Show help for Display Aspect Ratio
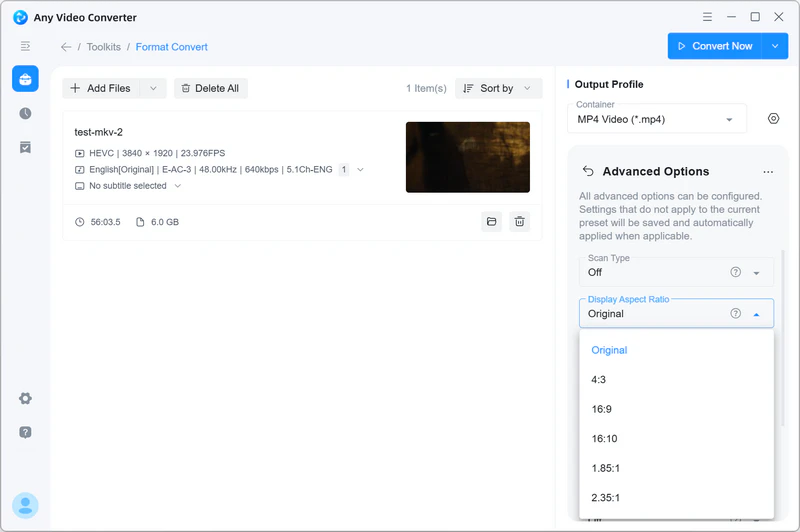The height and width of the screenshot is (532, 800). (735, 313)
